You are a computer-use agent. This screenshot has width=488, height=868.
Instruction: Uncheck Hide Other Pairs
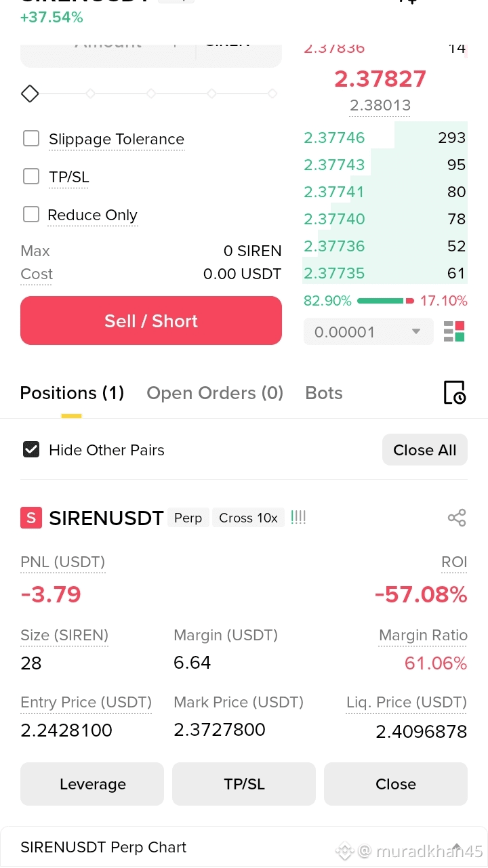[x=31, y=450]
